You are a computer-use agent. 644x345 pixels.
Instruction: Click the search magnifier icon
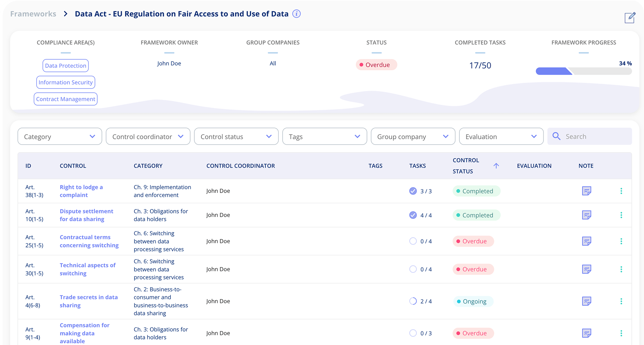click(556, 136)
